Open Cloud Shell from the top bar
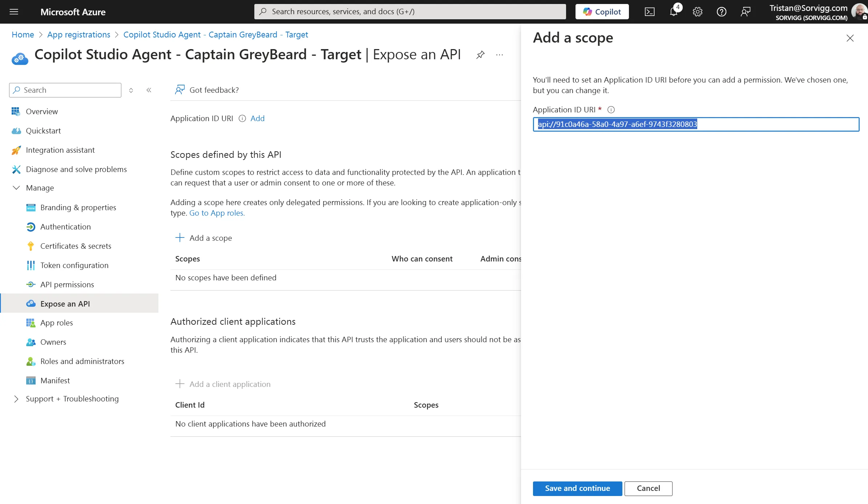 tap(650, 12)
